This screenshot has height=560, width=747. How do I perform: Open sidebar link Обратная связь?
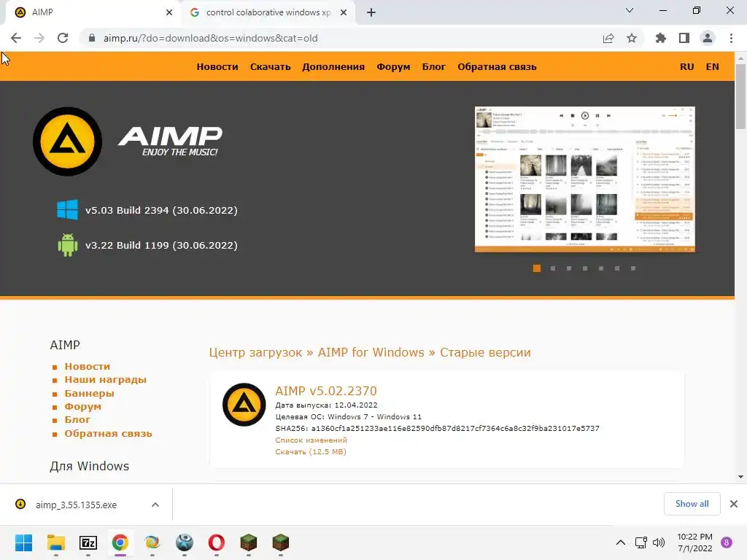coord(108,433)
